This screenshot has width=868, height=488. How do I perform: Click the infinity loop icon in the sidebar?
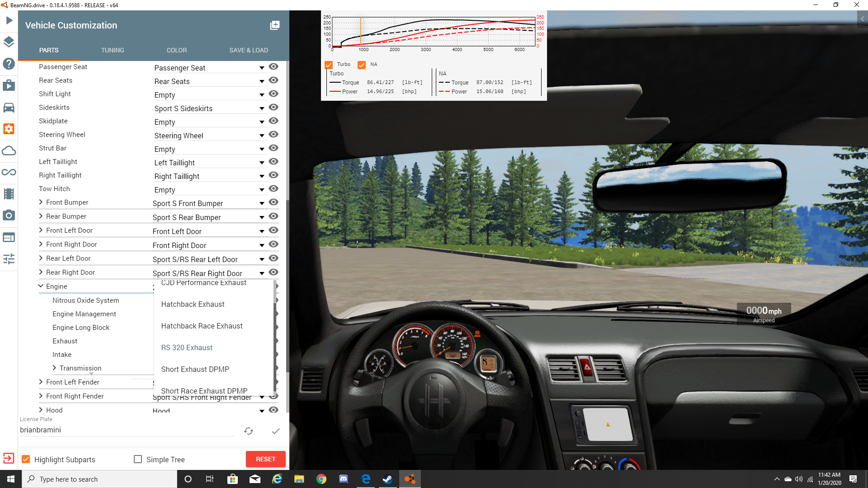tap(9, 172)
